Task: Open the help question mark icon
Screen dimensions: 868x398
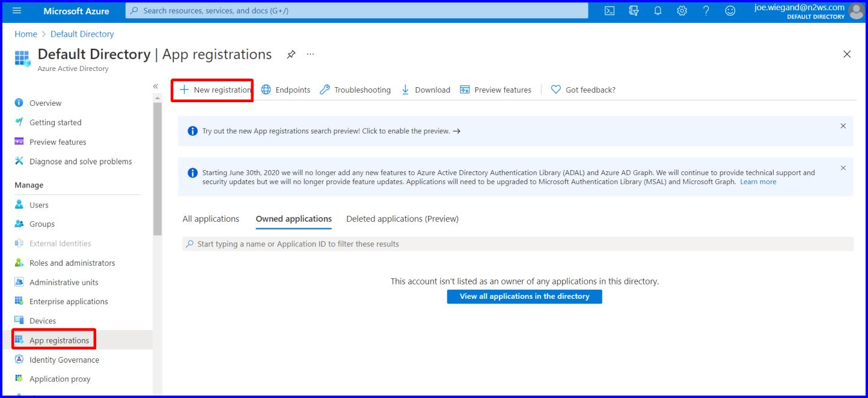Action: click(706, 11)
